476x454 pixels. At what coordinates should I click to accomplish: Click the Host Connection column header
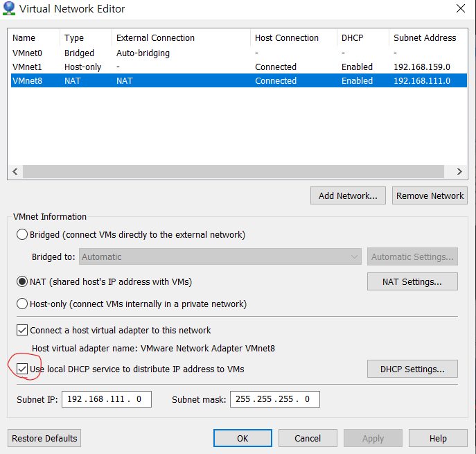point(294,37)
